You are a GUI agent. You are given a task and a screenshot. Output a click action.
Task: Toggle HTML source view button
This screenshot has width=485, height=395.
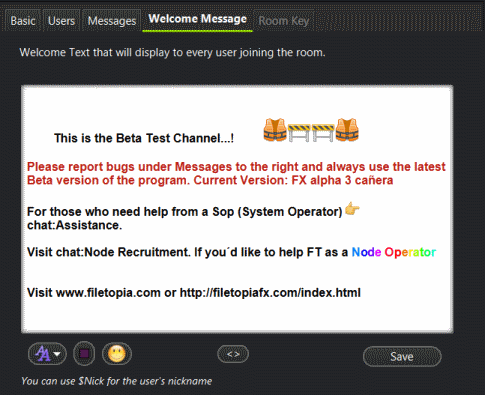pyautogui.click(x=233, y=354)
